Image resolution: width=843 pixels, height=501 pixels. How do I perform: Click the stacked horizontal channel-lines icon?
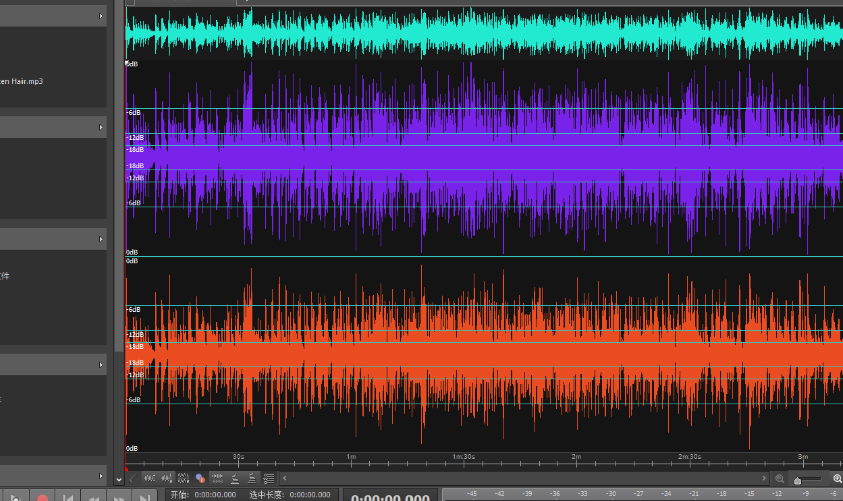[217, 478]
